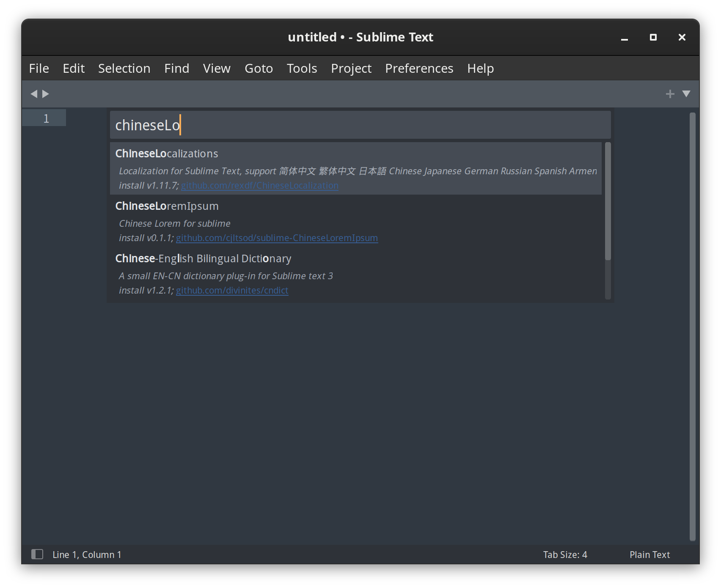Open the File menu
Image resolution: width=721 pixels, height=588 pixels.
[39, 68]
